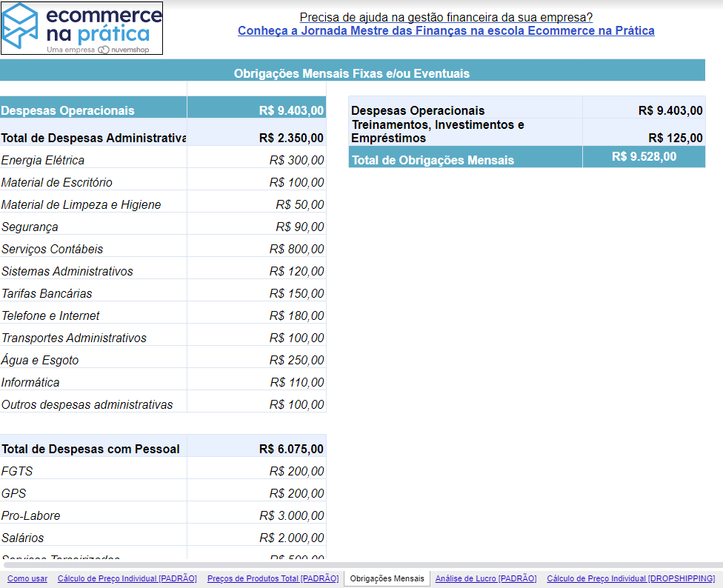Select the summary table R$ 9.403,00 value
The width and height of the screenshot is (723, 588).
tap(644, 107)
